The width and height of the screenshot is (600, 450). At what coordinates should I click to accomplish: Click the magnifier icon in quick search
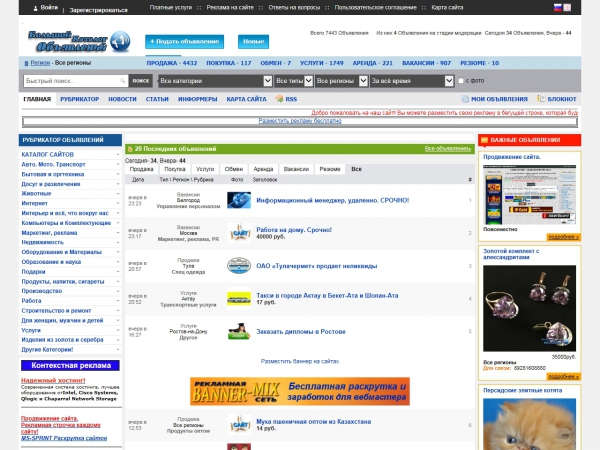click(122, 81)
